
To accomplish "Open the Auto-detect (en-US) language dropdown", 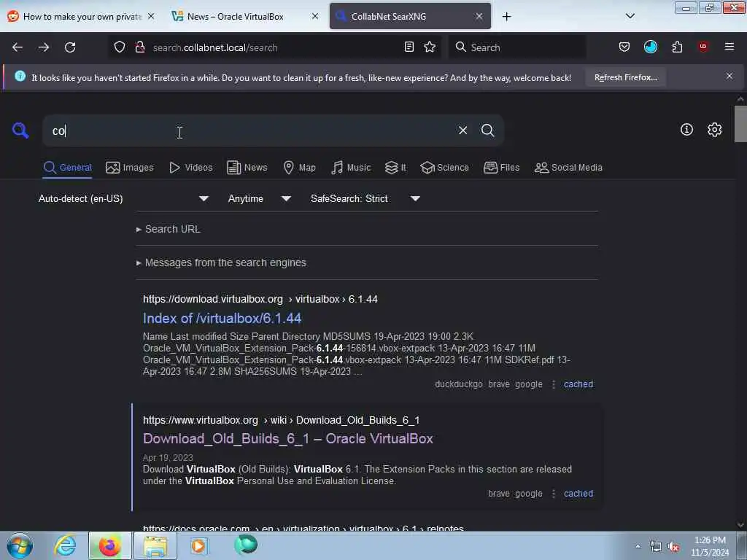I will [x=124, y=198].
